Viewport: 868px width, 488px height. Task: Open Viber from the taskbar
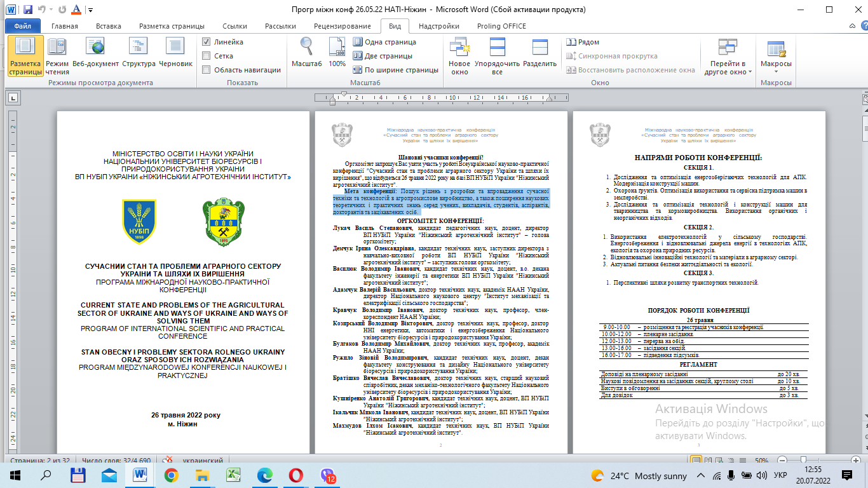point(327,475)
